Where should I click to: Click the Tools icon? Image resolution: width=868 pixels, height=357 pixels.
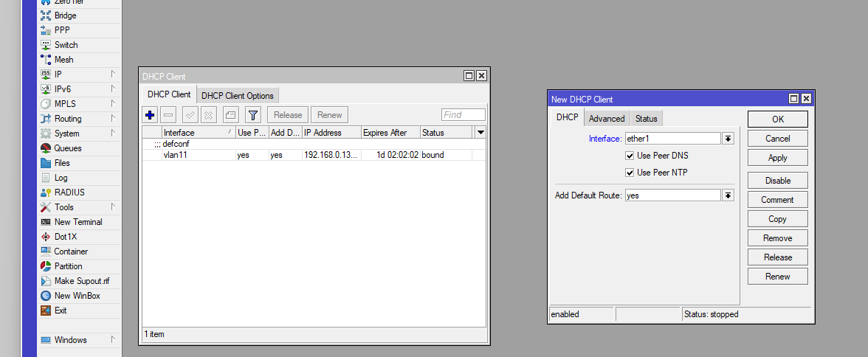pos(46,207)
